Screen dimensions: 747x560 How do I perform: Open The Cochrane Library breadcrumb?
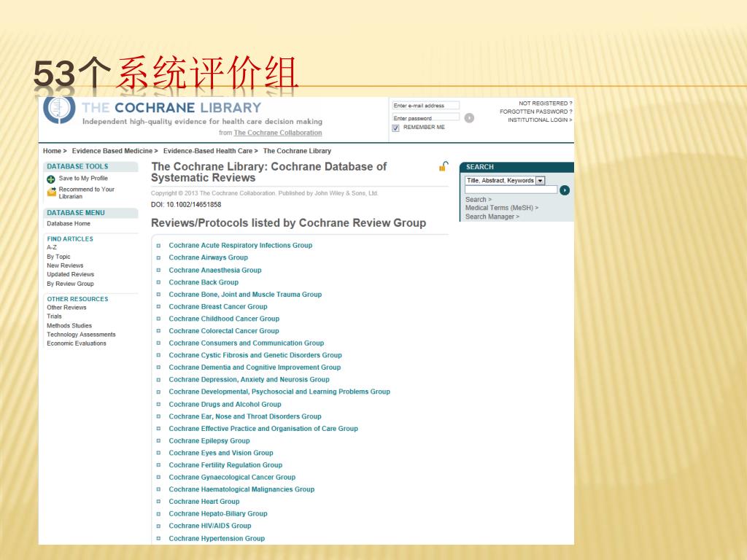[297, 151]
